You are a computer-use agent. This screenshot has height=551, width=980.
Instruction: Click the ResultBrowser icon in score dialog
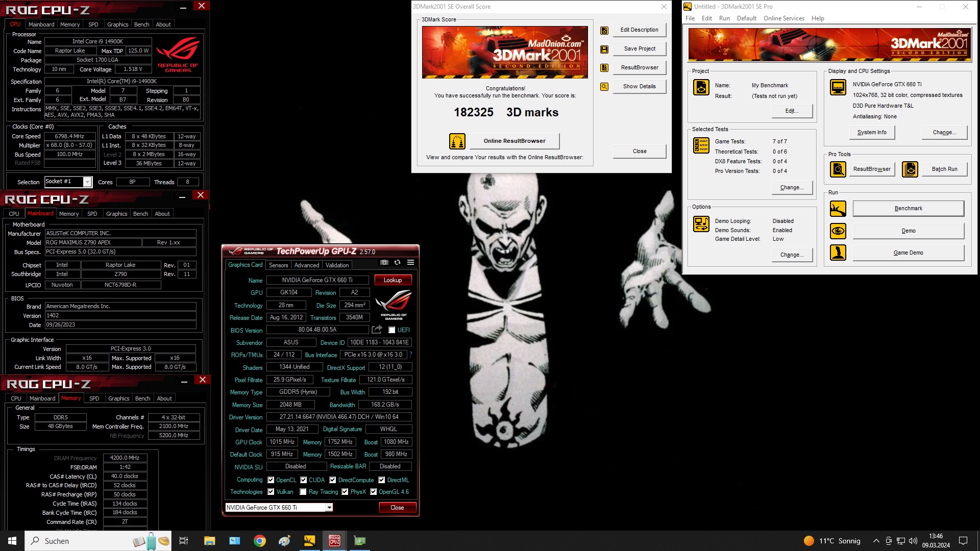pyautogui.click(x=604, y=68)
